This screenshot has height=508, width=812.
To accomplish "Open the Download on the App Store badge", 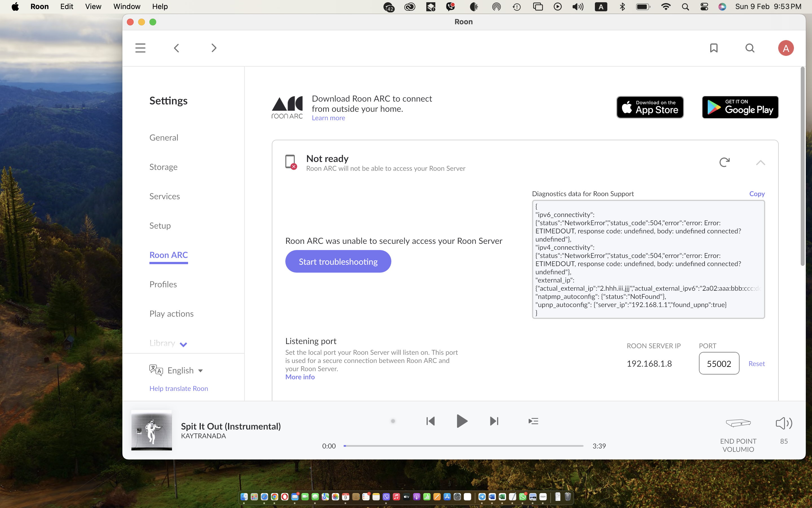I will [650, 107].
